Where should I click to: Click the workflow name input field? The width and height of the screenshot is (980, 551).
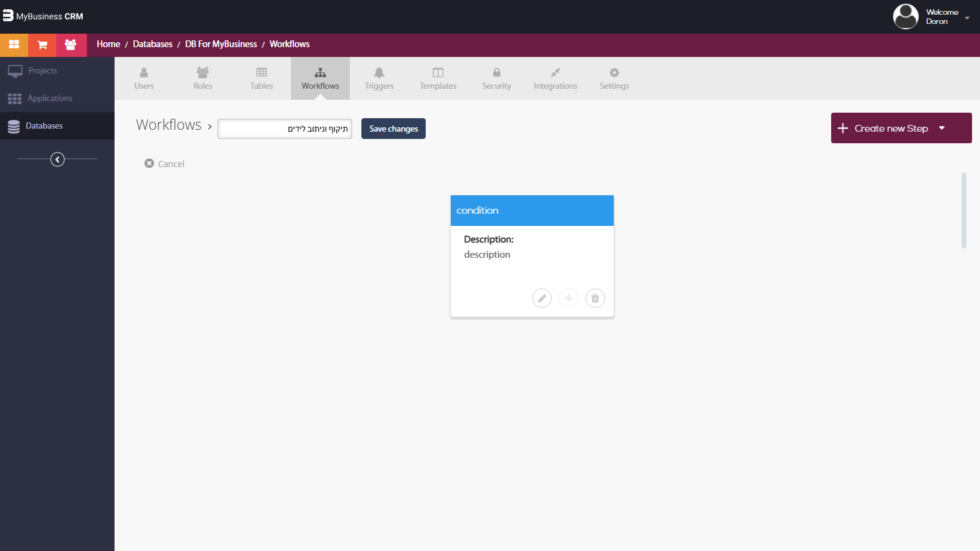click(285, 129)
